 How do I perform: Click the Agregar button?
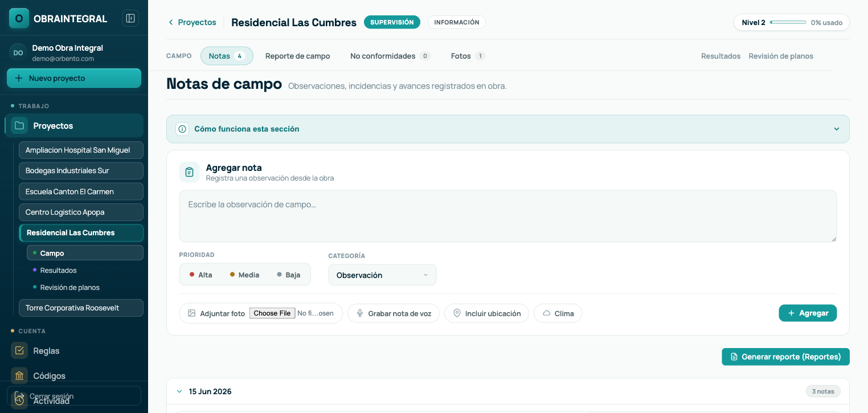pyautogui.click(x=808, y=313)
